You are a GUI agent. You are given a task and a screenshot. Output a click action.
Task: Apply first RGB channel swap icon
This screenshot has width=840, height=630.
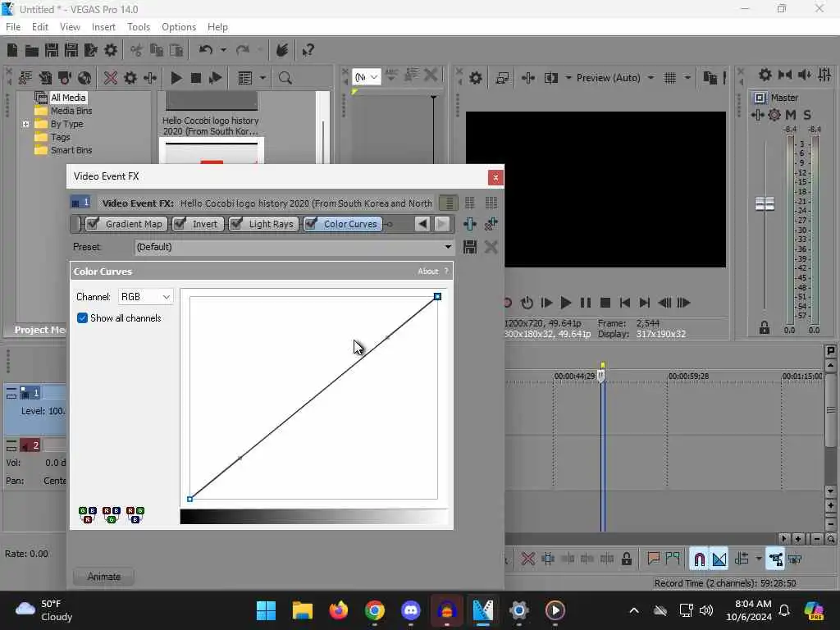click(88, 515)
